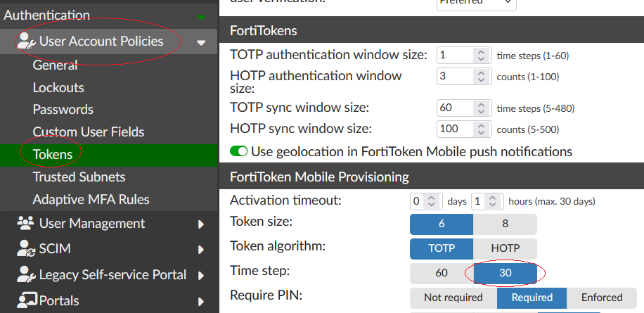Click the User Account Policies wrench icon
The height and width of the screenshot is (313, 644).
tap(27, 41)
